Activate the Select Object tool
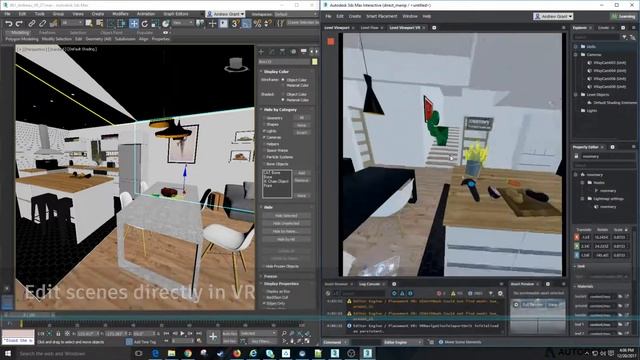Screen dimensions: 640x360 pyautogui.click(x=89, y=24)
